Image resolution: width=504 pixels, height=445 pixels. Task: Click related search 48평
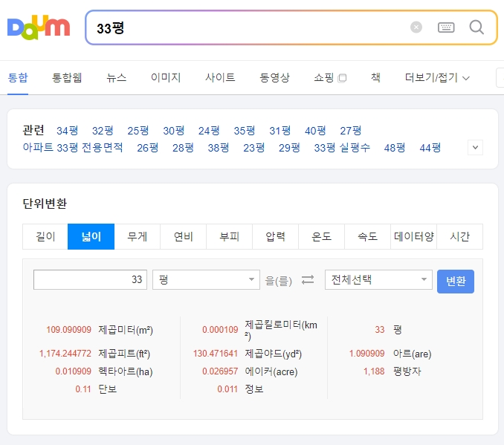pos(395,148)
